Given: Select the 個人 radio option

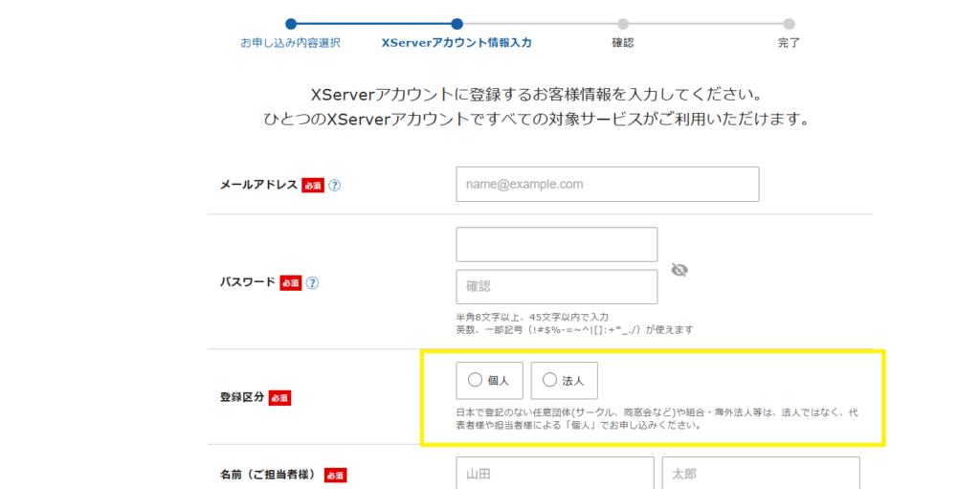Looking at the screenshot, I should (489, 380).
